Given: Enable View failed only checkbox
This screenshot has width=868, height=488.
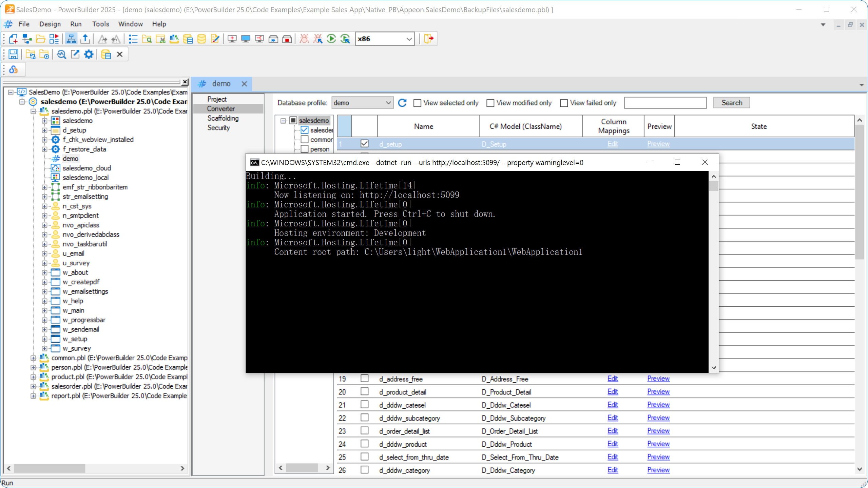Looking at the screenshot, I should [x=564, y=103].
